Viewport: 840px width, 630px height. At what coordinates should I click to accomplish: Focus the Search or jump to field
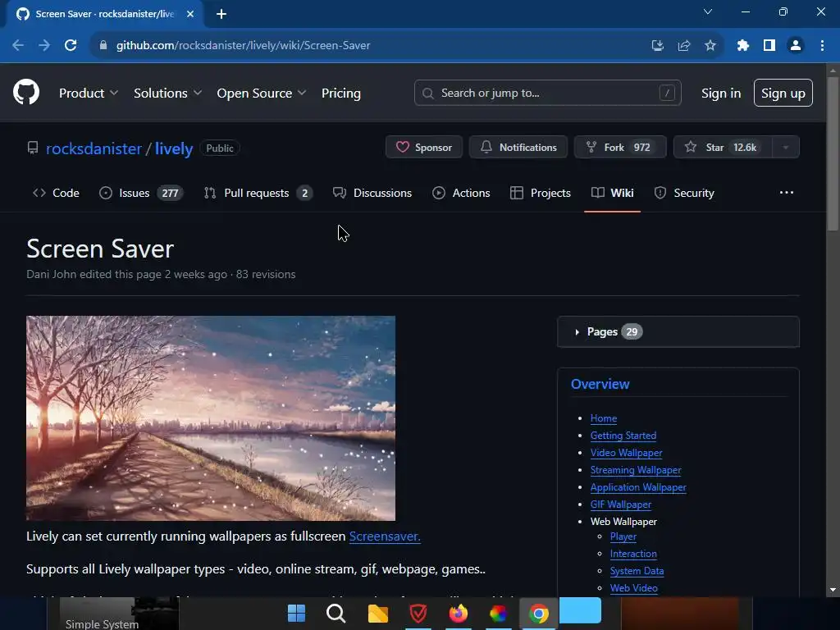coord(547,93)
